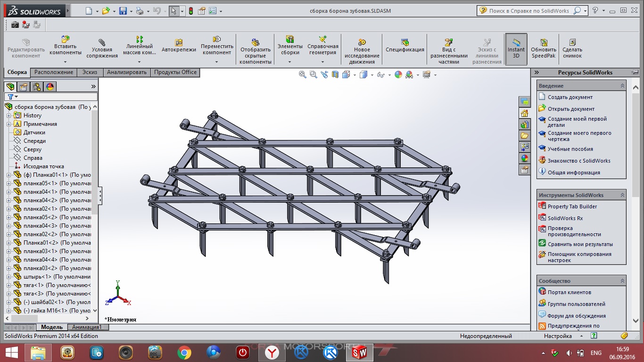Click Edit Appearance color ball icon

tap(398, 74)
